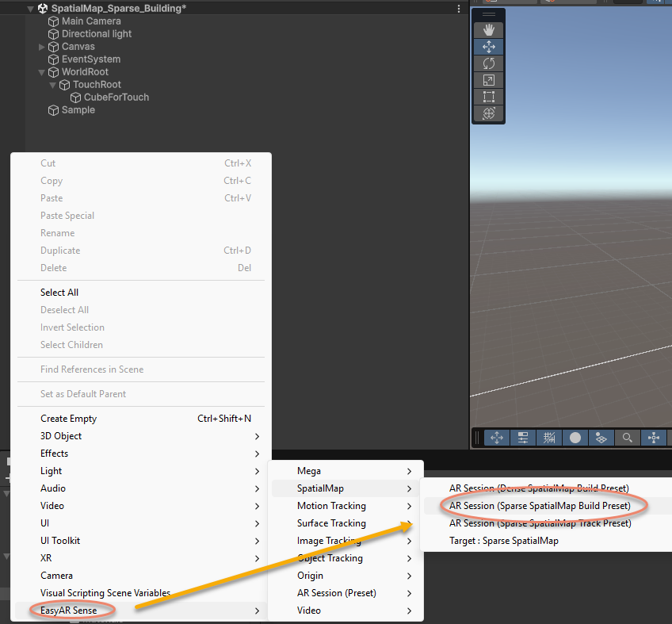Click the CubeForTouch cube icon
This screenshot has height=624, width=672.
click(76, 98)
